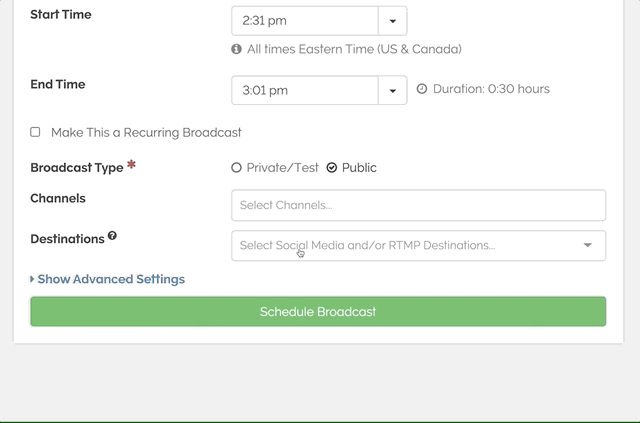The height and width of the screenshot is (423, 640).
Task: Click the Duration: 0:30 hours text
Action: [491, 89]
